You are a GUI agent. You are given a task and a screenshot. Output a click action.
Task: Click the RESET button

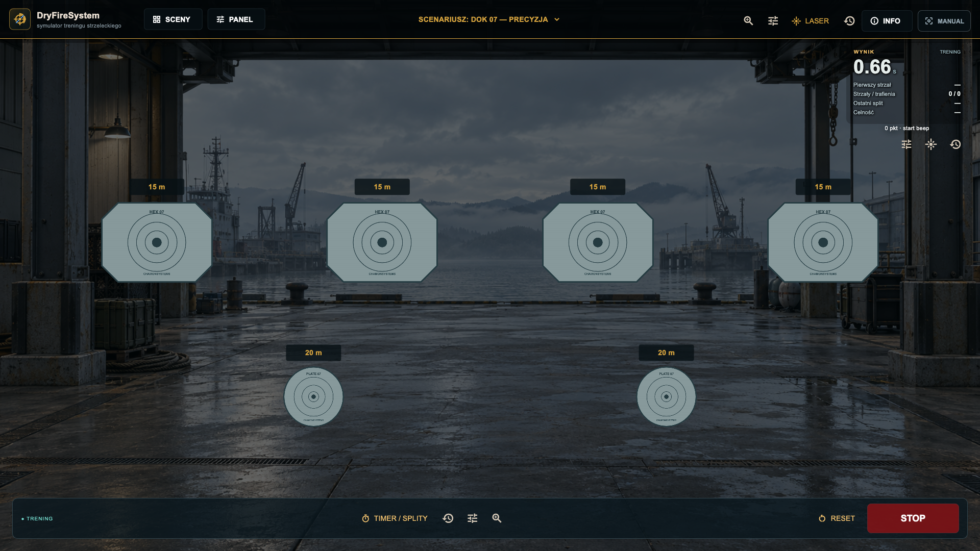(837, 518)
